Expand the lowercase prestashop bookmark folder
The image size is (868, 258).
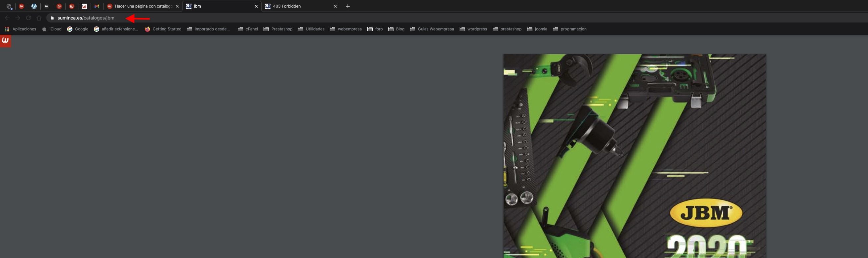pyautogui.click(x=507, y=29)
